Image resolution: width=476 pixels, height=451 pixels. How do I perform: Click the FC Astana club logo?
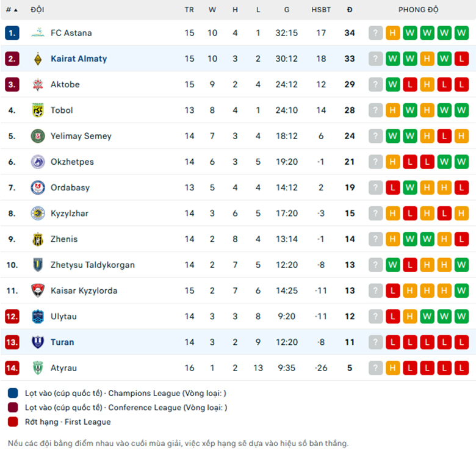[x=38, y=33]
